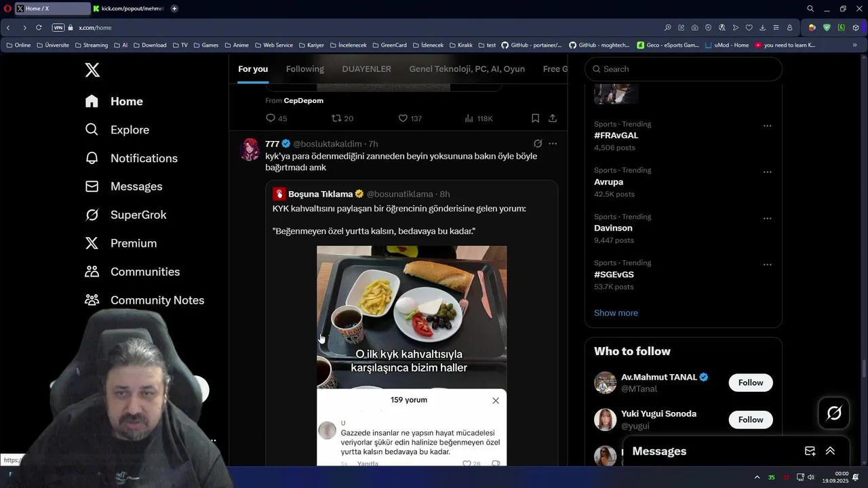Toggle the VPN badge in address bar

pos(58,28)
